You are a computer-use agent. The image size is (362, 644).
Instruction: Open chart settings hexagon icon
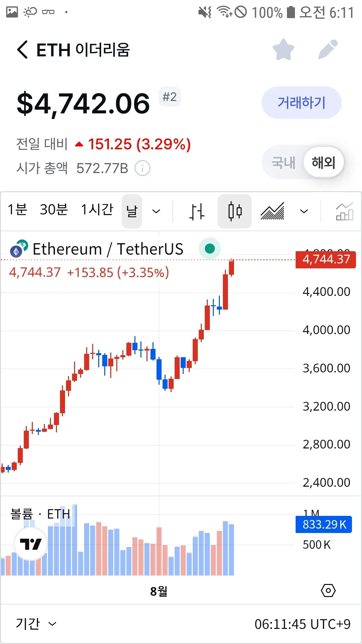pyautogui.click(x=328, y=590)
